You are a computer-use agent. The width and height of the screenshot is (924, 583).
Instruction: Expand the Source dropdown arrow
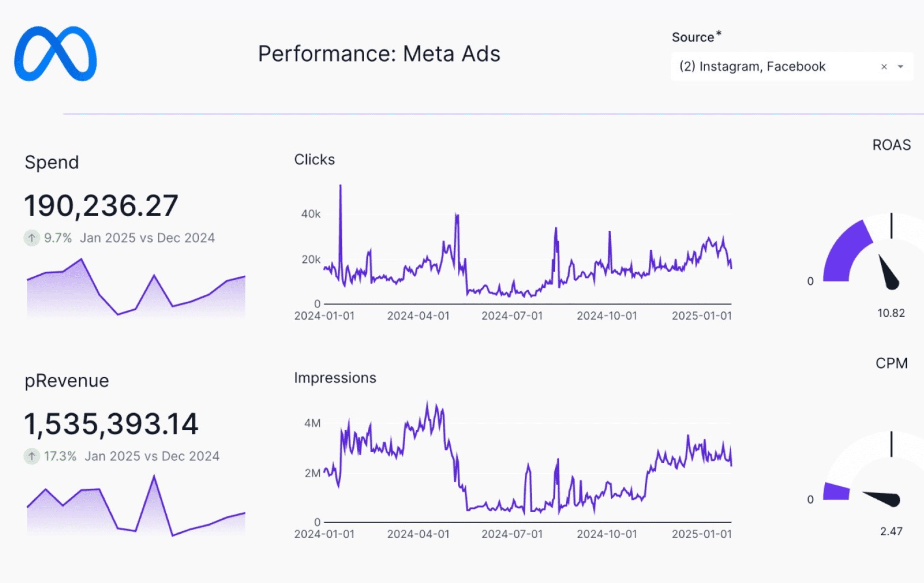tap(900, 67)
